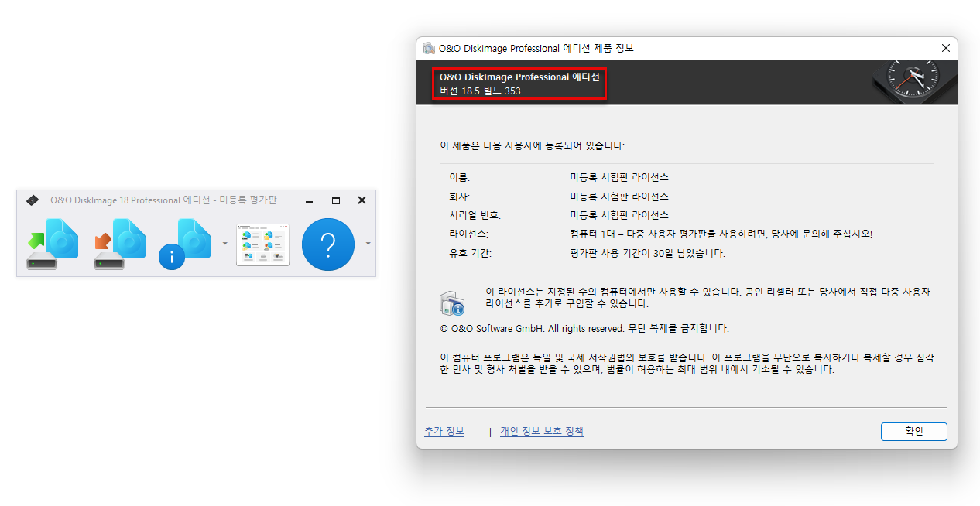Start drive imaging with green arrow icon

(53, 244)
